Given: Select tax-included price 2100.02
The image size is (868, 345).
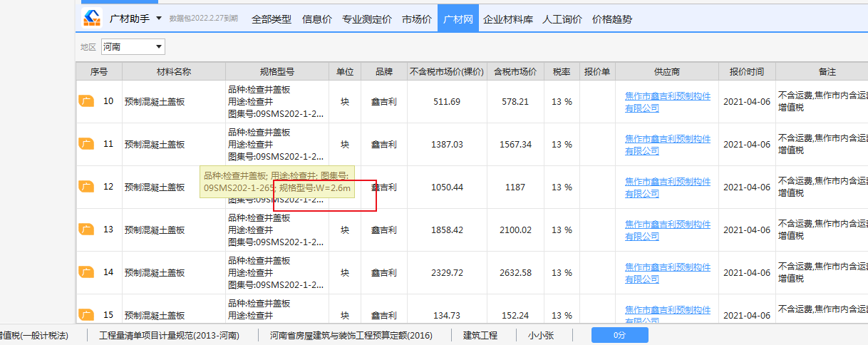Looking at the screenshot, I should tap(515, 230).
